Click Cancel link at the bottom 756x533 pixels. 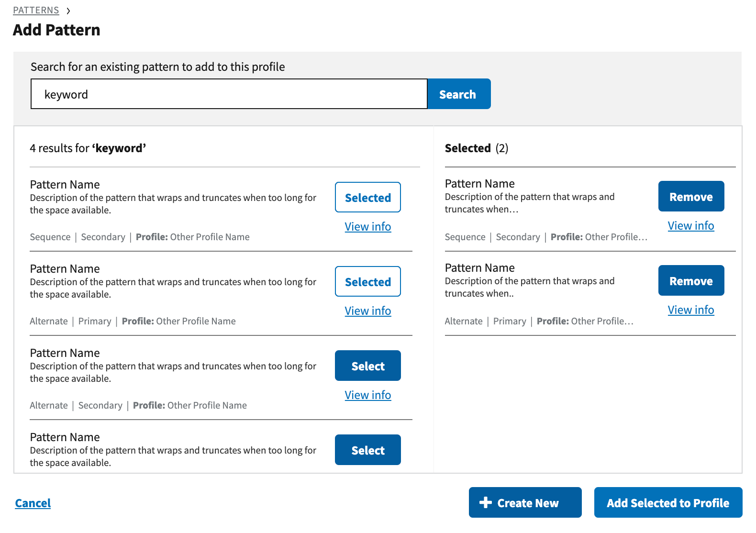(x=33, y=503)
